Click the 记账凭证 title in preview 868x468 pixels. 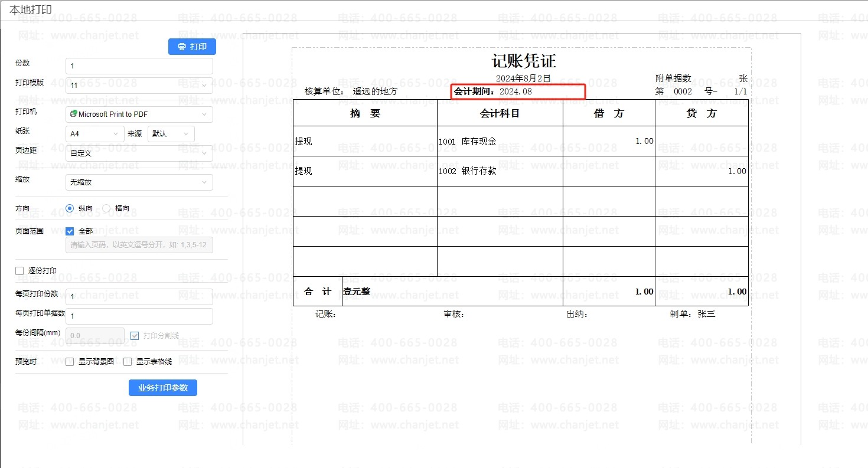524,61
